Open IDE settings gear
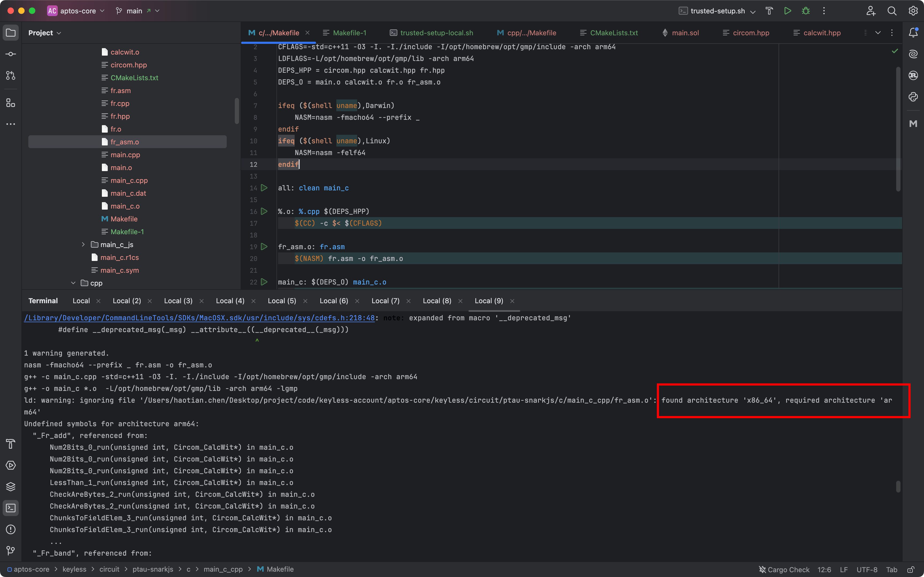This screenshot has height=577, width=924. pos(913,11)
